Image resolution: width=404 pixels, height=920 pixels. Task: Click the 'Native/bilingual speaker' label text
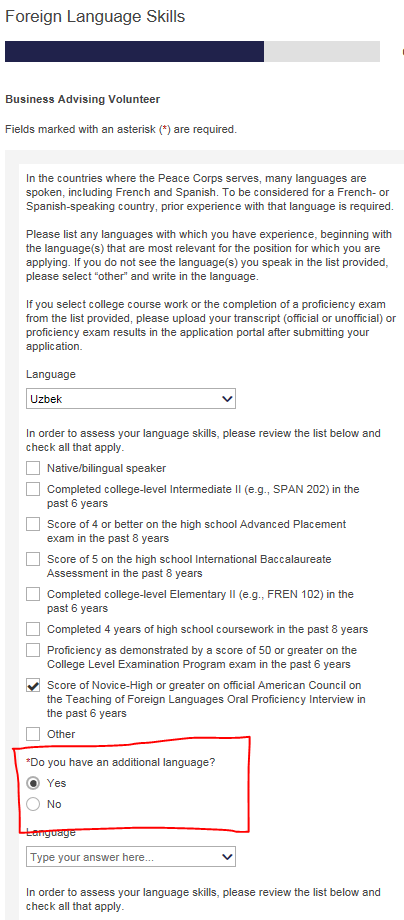(x=107, y=468)
